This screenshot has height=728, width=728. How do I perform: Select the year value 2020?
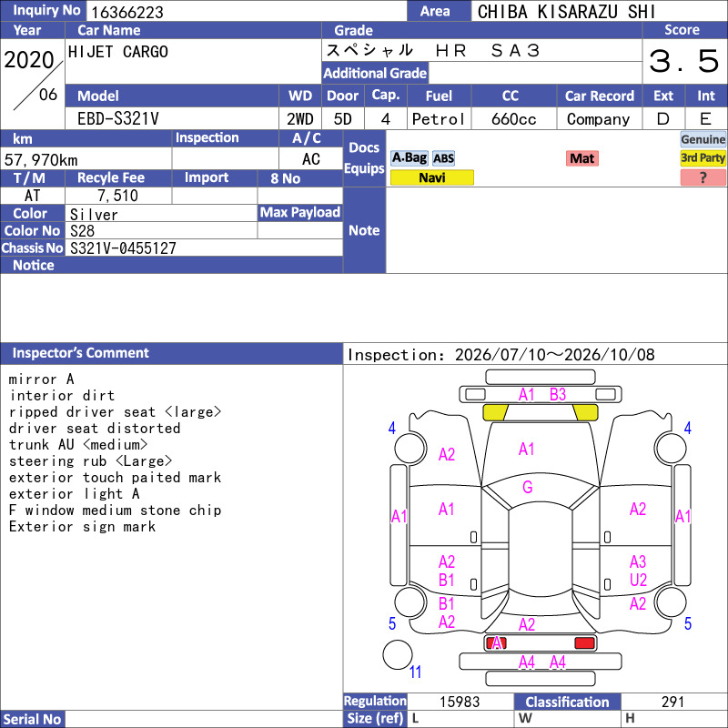(29, 59)
